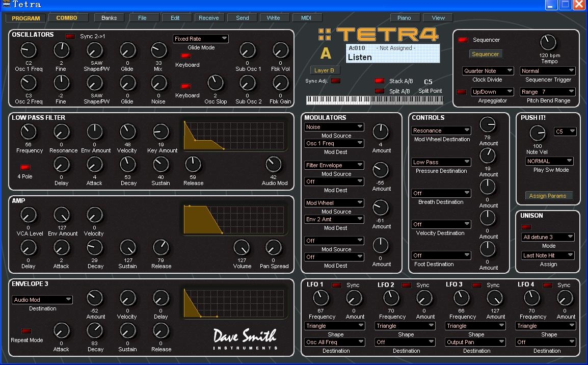
Task: Click the LFO 4 Frequency knob
Action: click(x=532, y=298)
